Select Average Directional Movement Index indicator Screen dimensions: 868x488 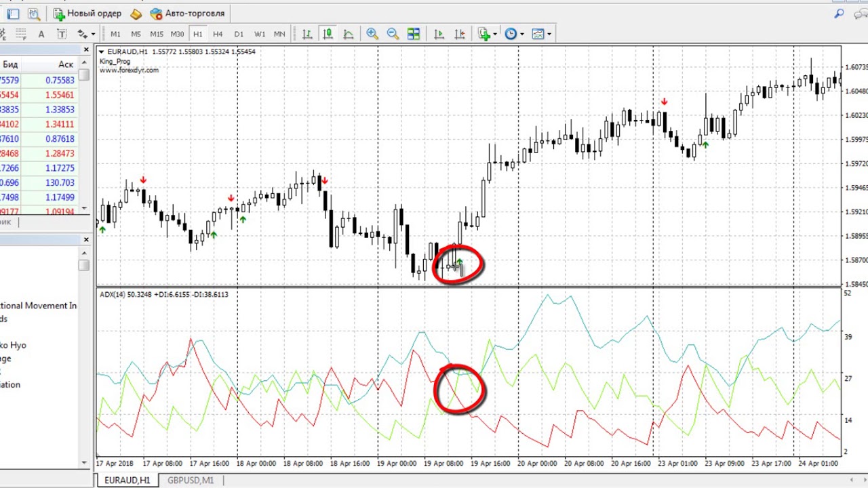pos(39,306)
